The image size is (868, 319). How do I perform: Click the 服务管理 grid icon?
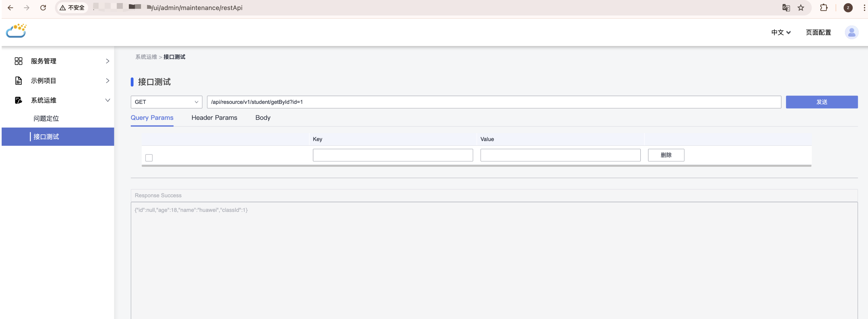coord(18,61)
